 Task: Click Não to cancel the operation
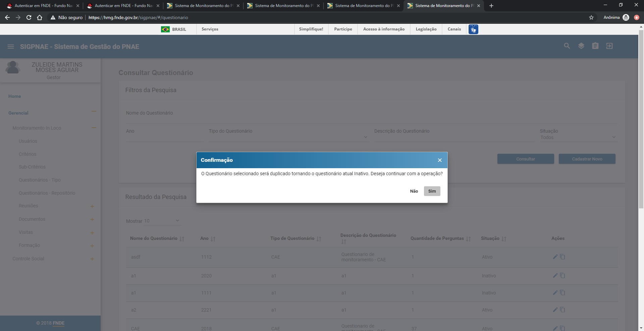click(x=414, y=191)
